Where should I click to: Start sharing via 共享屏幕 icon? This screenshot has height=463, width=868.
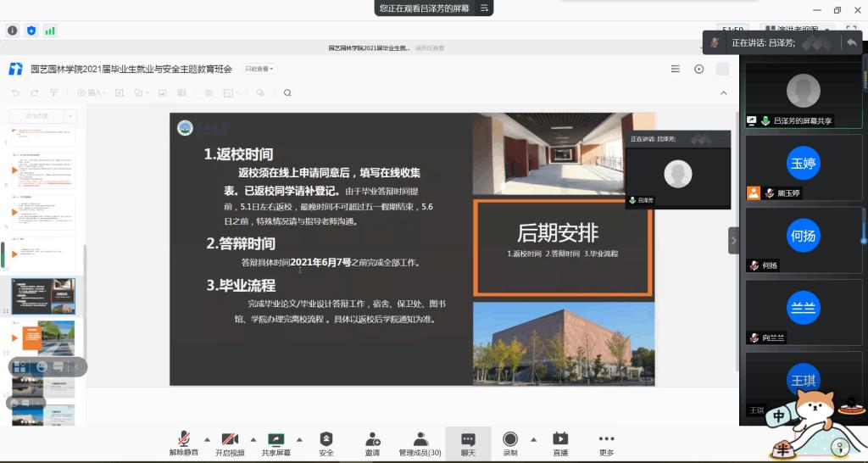click(x=275, y=439)
